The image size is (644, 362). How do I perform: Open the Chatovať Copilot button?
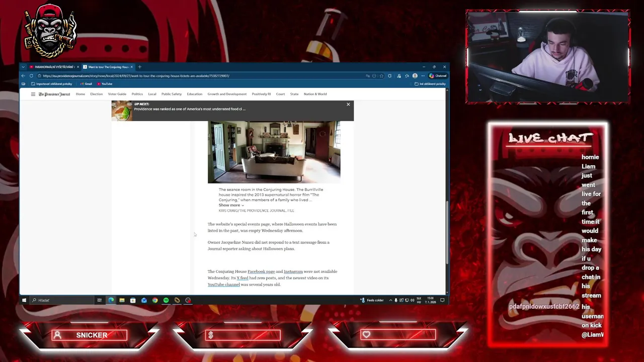click(x=438, y=76)
